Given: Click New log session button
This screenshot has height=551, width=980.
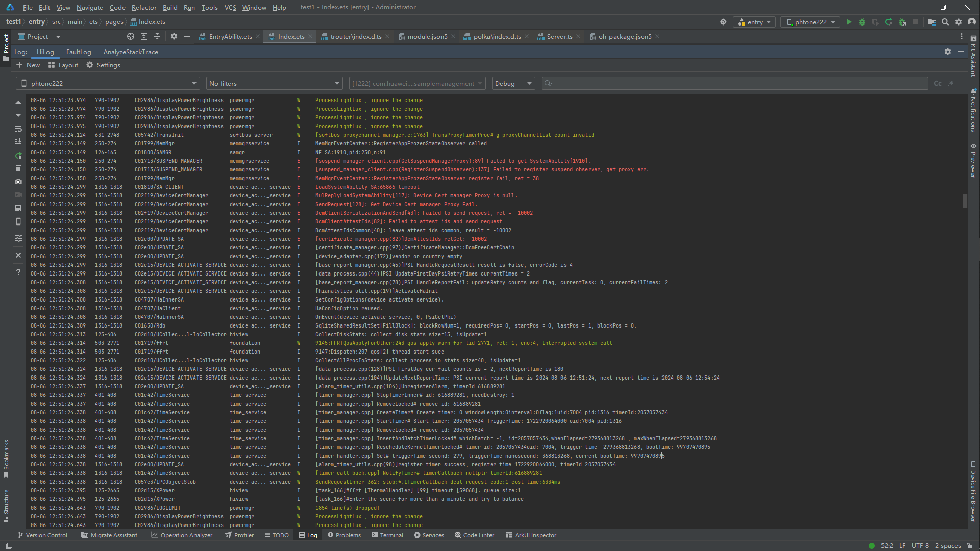Looking at the screenshot, I should pyautogui.click(x=28, y=65).
